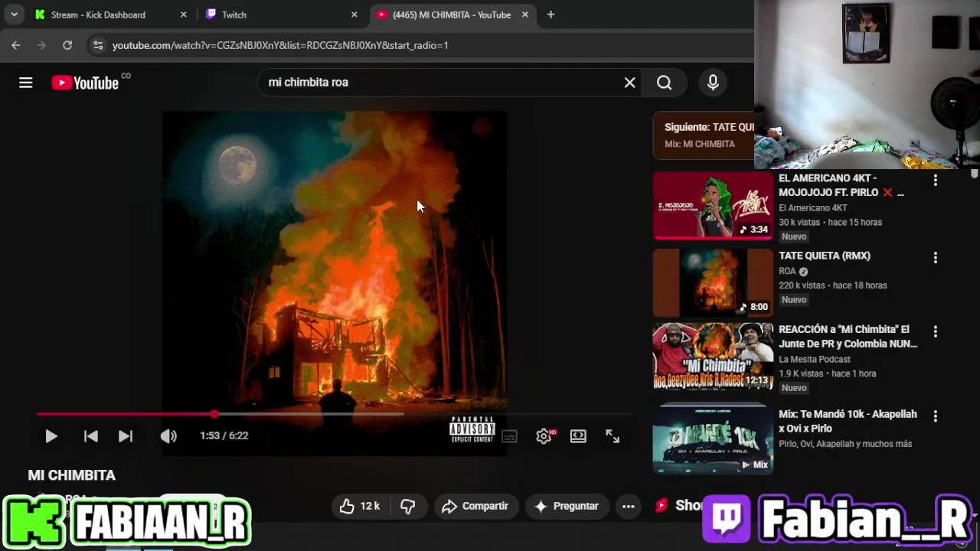Open TATE QUIETA (RMX) thumbnail
Screen dimensions: 980x551
point(713,282)
